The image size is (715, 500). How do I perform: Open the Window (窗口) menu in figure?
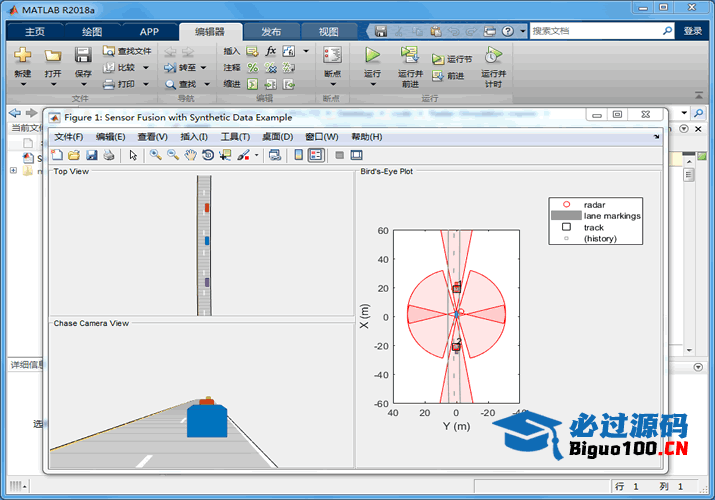point(321,137)
